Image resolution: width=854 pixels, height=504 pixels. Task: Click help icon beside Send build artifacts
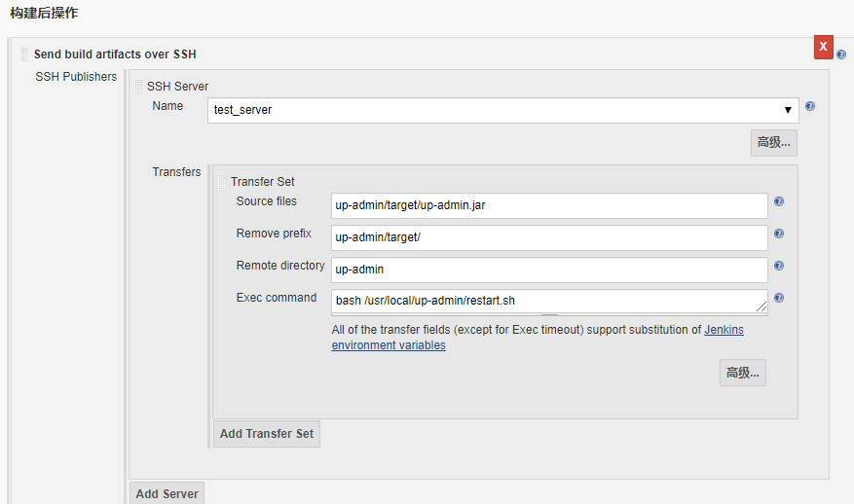[x=841, y=55]
